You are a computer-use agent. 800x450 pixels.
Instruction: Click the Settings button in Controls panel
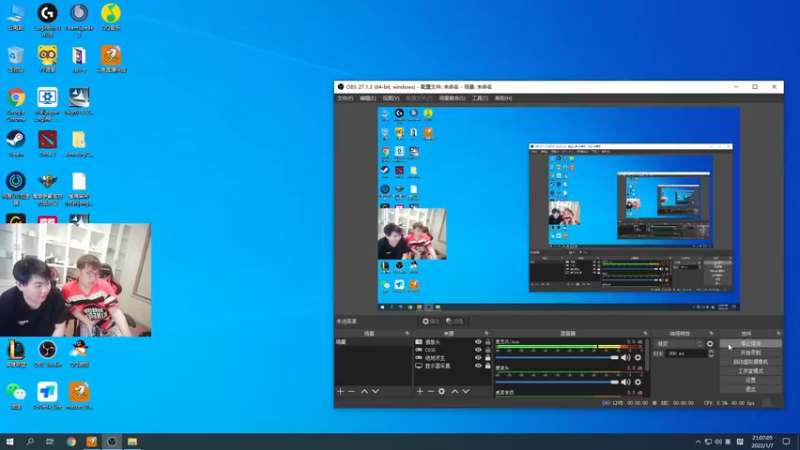(751, 380)
